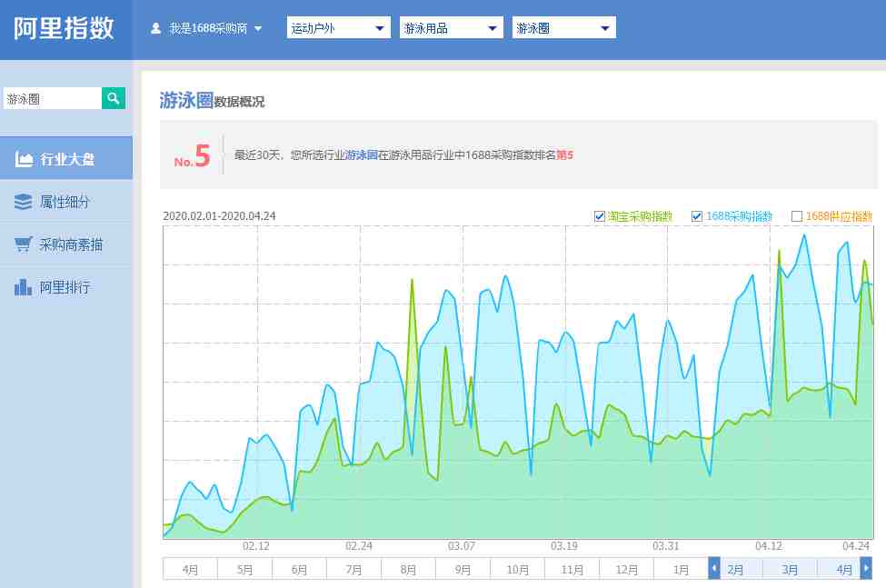886x588 pixels.
Task: Click the 阿里排行 bar chart icon
Action: coord(23,287)
